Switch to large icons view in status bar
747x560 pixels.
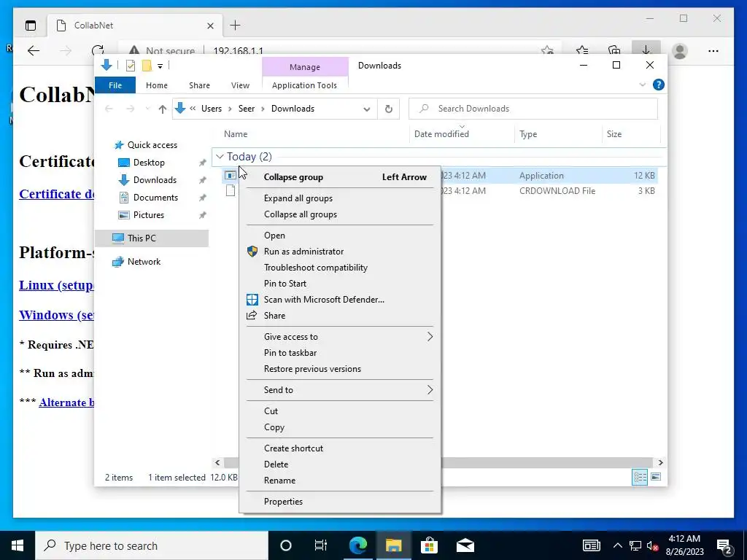(x=656, y=477)
